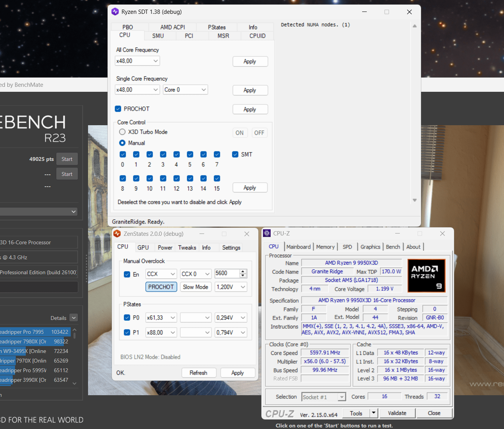504x429 pixels.
Task: Open the Bench tab in CPU-Z
Action: click(x=393, y=247)
